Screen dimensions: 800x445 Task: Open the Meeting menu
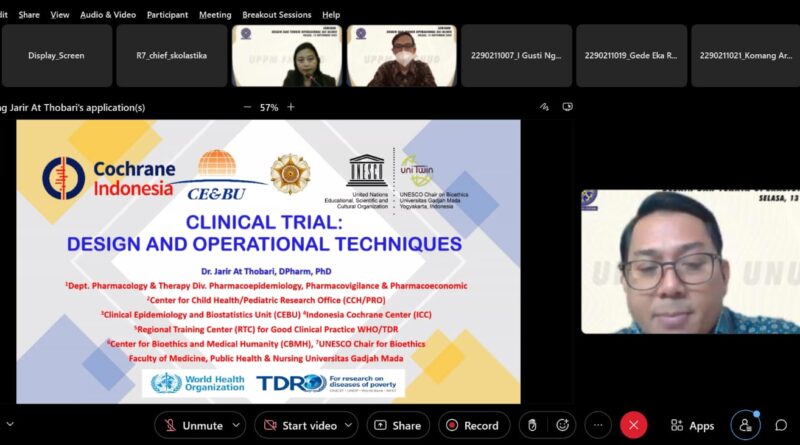pos(215,15)
